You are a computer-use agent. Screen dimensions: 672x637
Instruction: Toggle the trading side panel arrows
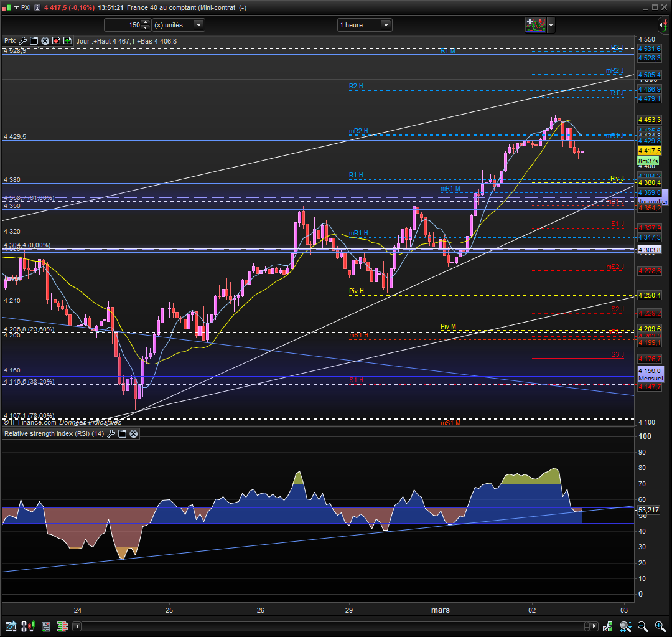coord(663,25)
